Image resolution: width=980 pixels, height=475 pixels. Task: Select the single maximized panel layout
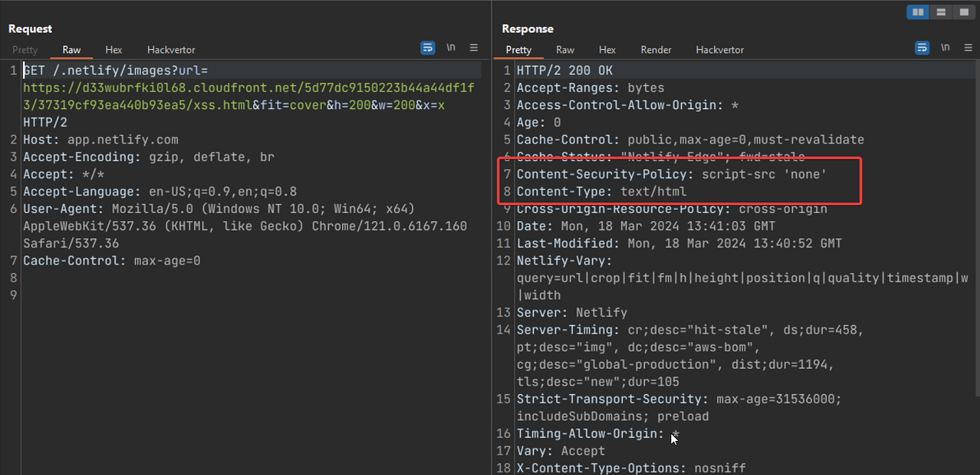click(x=964, y=12)
